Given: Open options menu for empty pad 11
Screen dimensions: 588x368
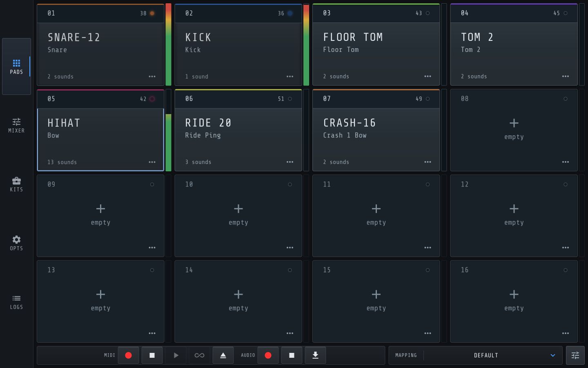Looking at the screenshot, I should (x=428, y=248).
